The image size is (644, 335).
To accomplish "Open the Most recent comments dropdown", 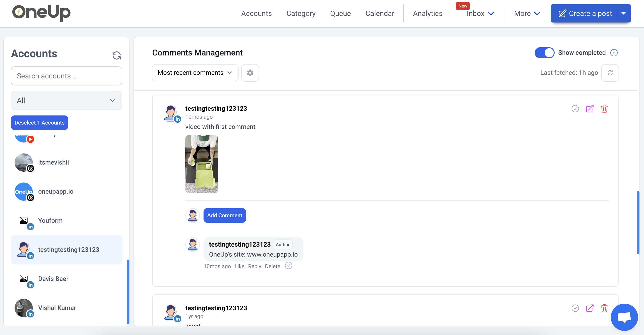I will tap(195, 73).
